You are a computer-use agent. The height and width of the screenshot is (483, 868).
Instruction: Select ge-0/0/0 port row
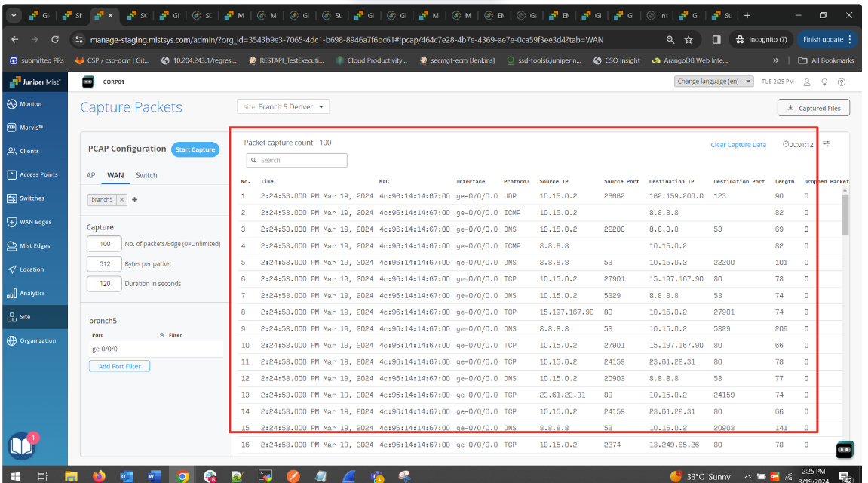click(x=155, y=349)
